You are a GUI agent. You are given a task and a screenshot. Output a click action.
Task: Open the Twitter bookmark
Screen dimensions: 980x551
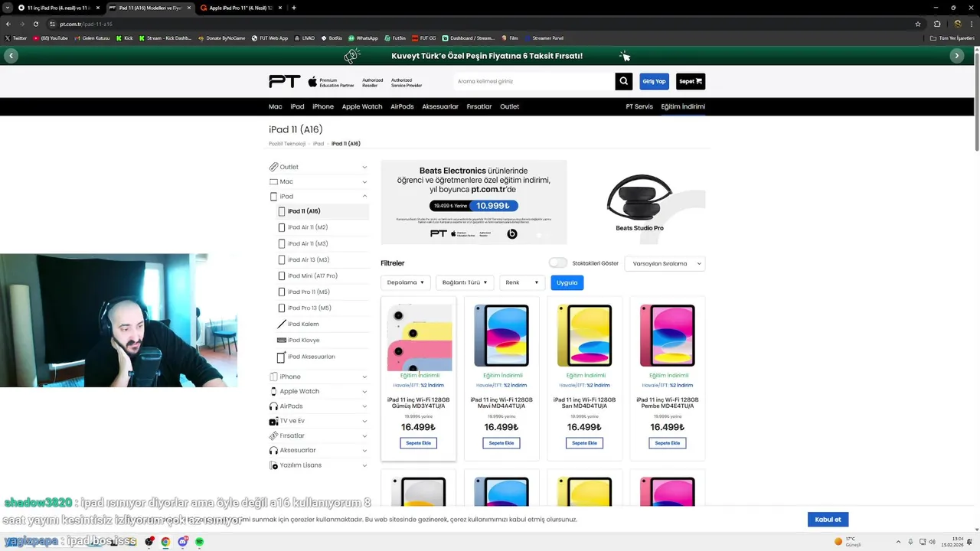point(15,37)
